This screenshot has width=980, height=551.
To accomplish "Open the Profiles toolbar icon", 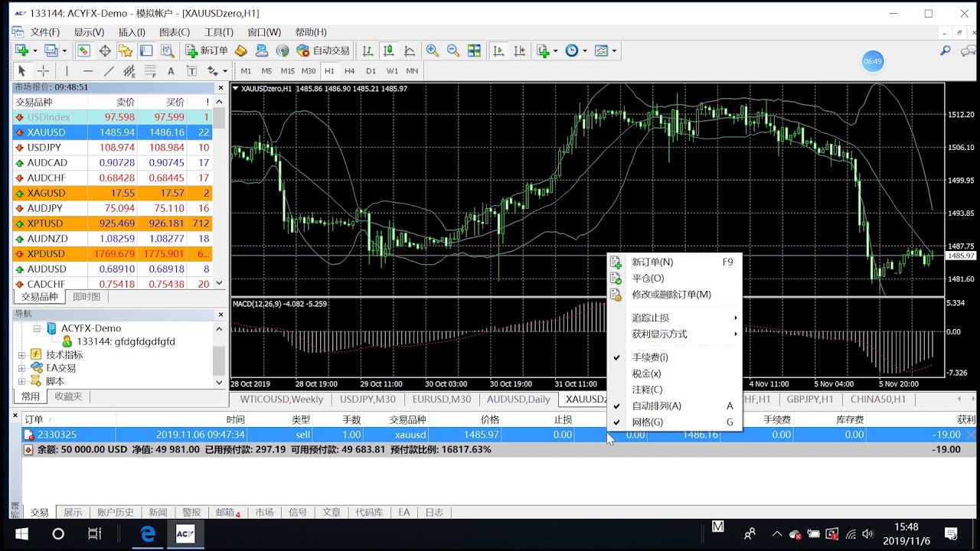I will 51,51.
